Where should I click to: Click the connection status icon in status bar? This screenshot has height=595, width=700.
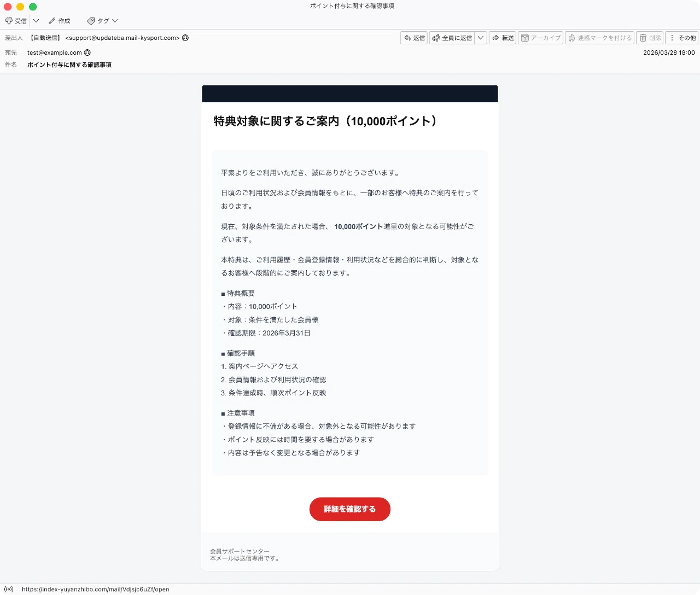[x=9, y=589]
